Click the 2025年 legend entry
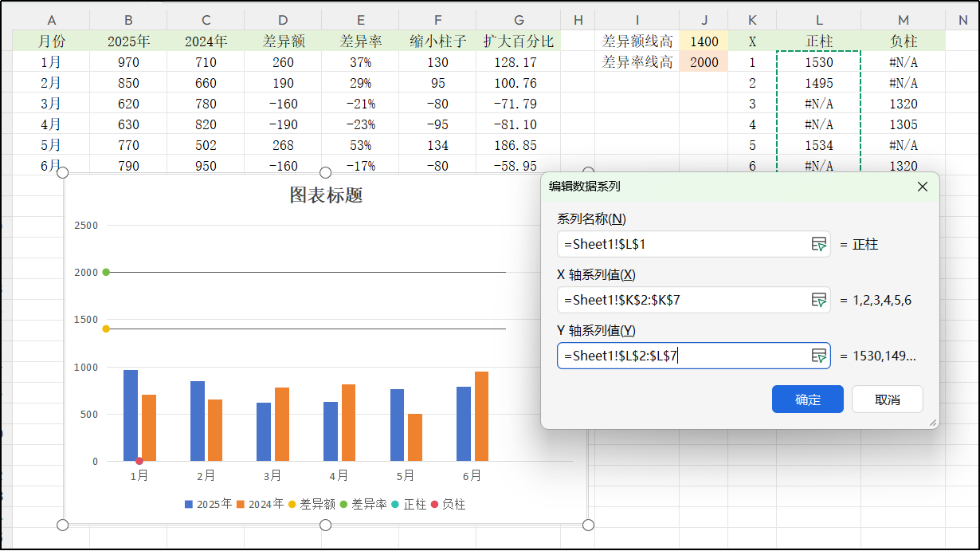 point(208,504)
